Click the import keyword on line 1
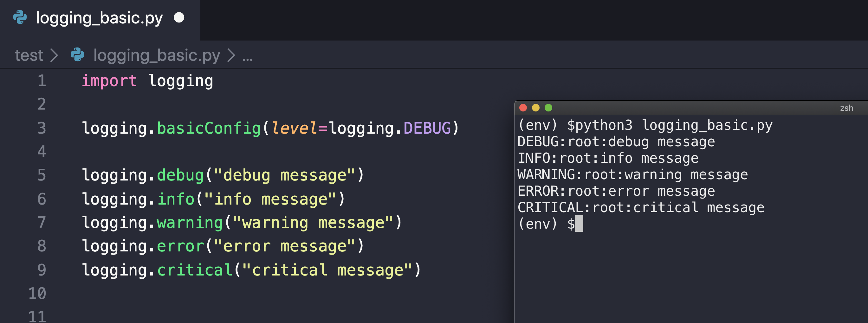Image resolution: width=868 pixels, height=323 pixels. (x=109, y=81)
